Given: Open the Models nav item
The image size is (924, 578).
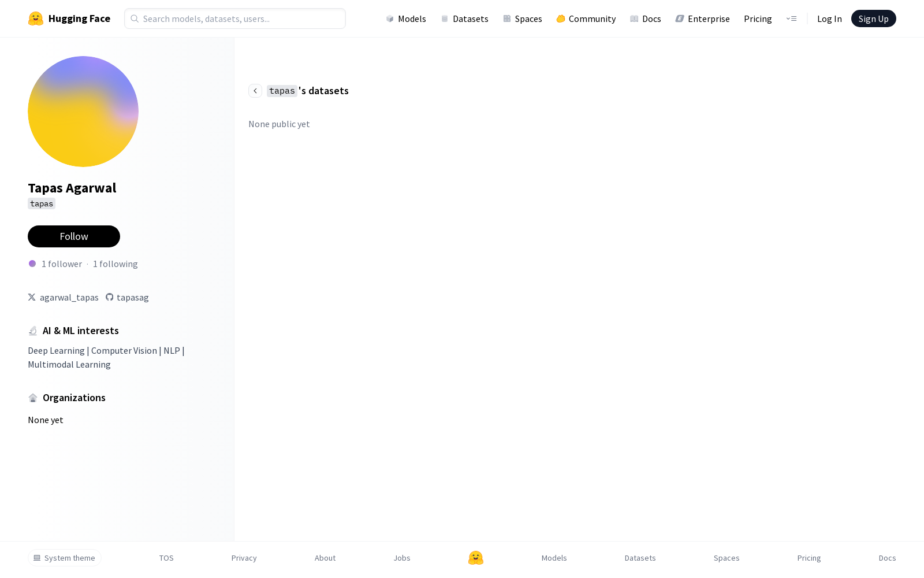Looking at the screenshot, I should [x=406, y=18].
